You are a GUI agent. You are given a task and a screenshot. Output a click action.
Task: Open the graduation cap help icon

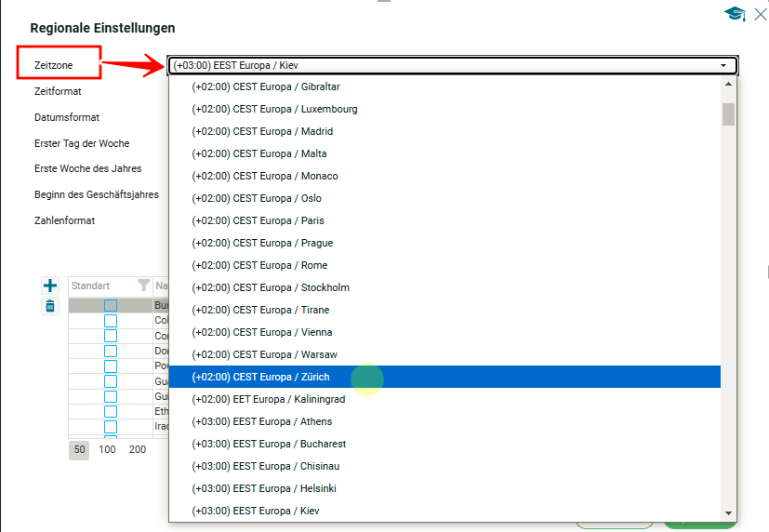[736, 13]
